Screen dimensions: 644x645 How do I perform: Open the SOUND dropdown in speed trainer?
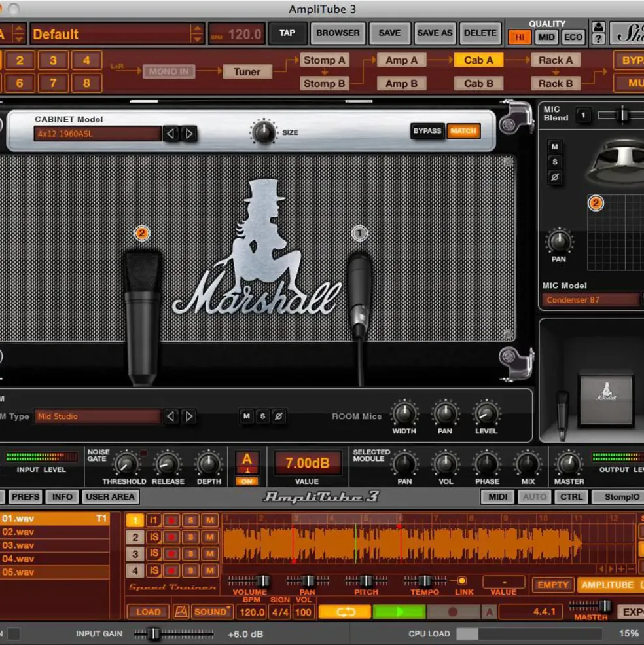[x=212, y=612]
